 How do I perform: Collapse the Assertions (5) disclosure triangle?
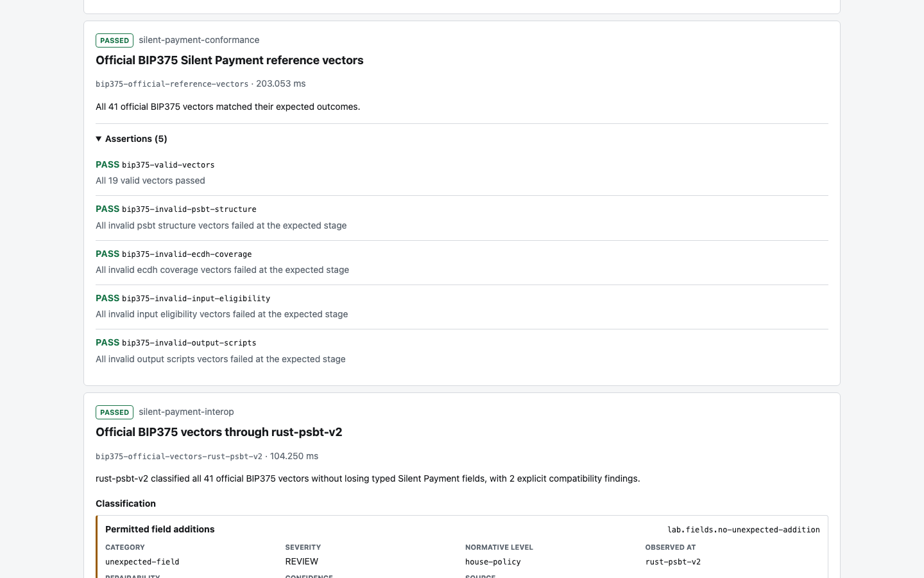(99, 139)
